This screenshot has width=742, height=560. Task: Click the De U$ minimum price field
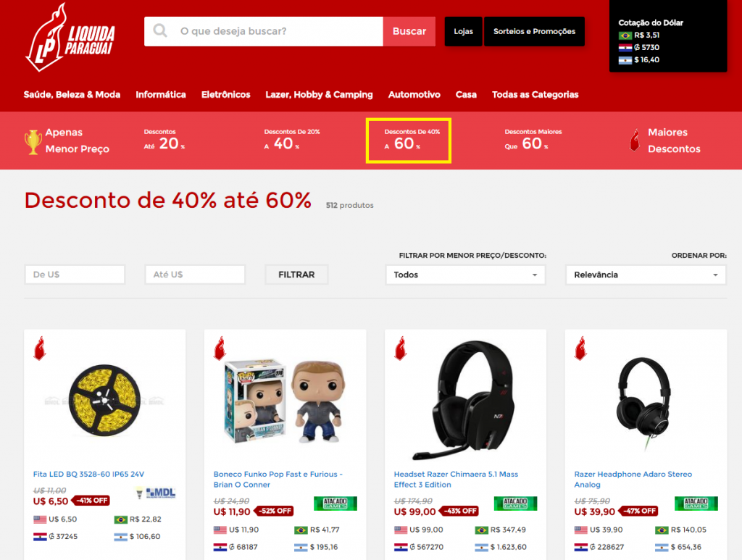pos(75,275)
